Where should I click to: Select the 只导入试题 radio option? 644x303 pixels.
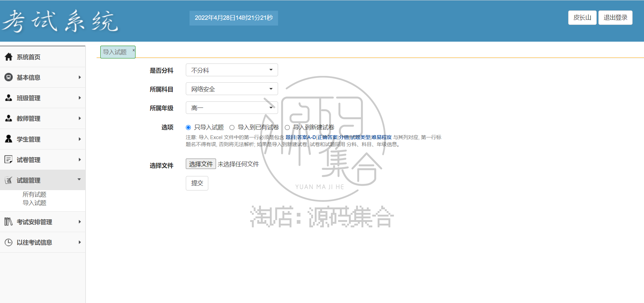tap(189, 127)
